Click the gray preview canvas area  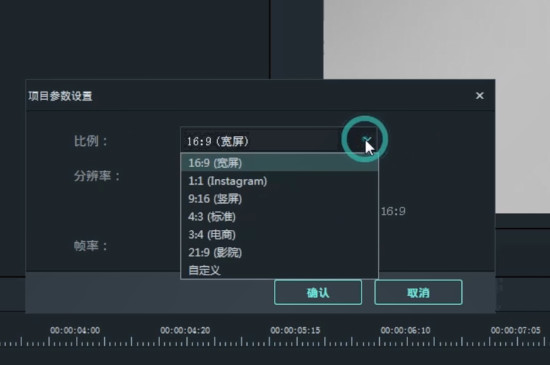point(436,39)
